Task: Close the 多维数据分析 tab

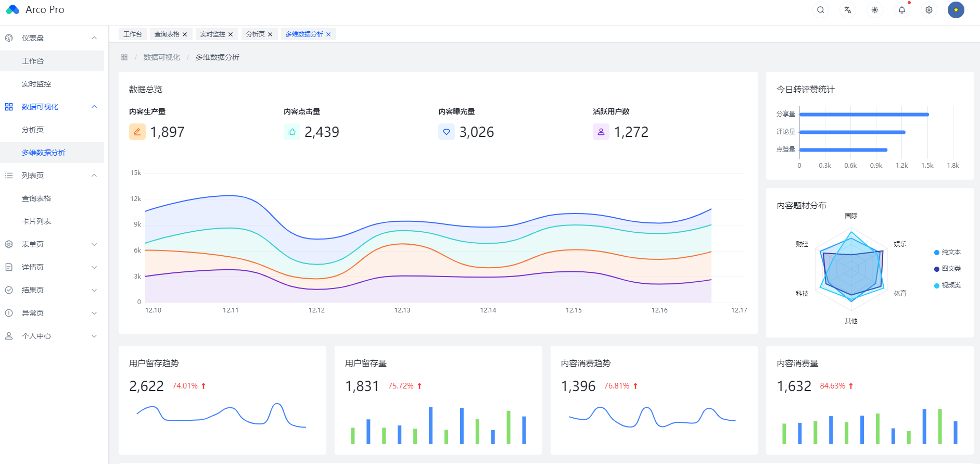Action: 328,34
